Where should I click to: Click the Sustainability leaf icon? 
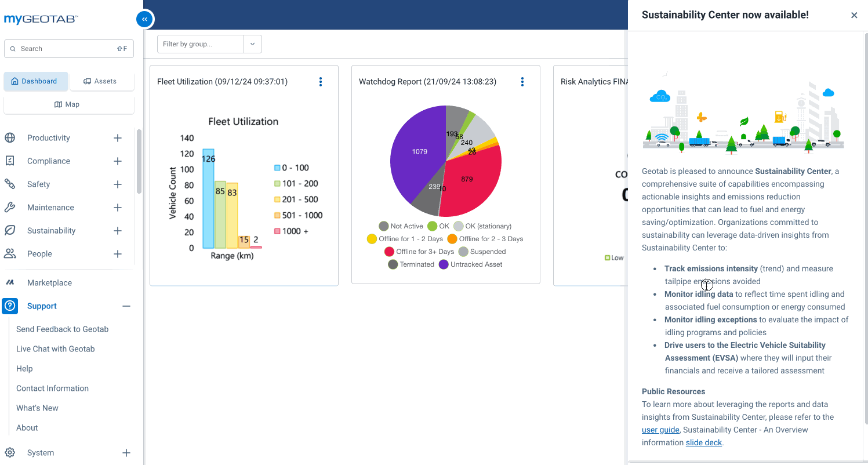(x=10, y=231)
